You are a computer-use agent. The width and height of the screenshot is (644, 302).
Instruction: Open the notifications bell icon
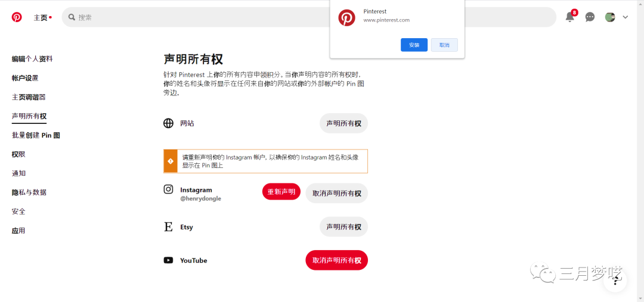pos(569,17)
